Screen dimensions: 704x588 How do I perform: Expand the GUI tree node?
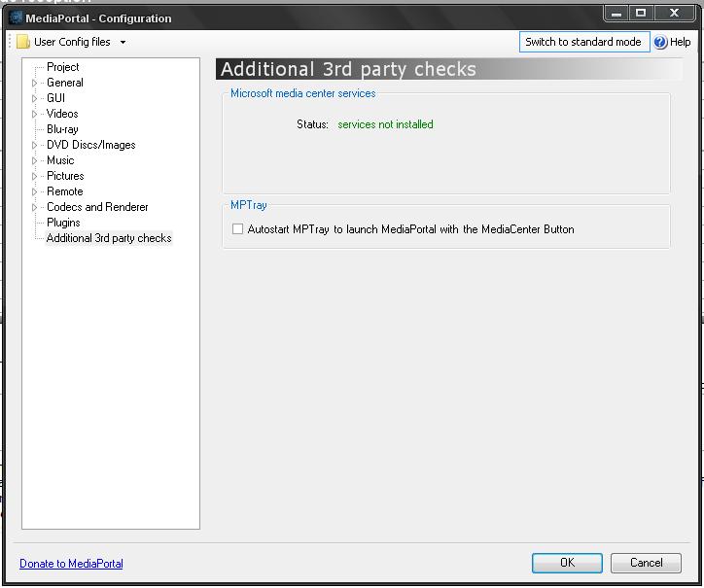34,98
